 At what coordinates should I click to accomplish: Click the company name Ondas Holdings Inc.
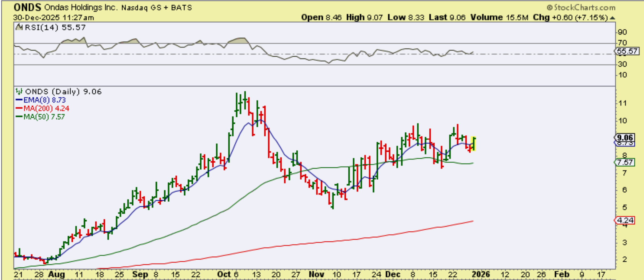click(x=81, y=7)
